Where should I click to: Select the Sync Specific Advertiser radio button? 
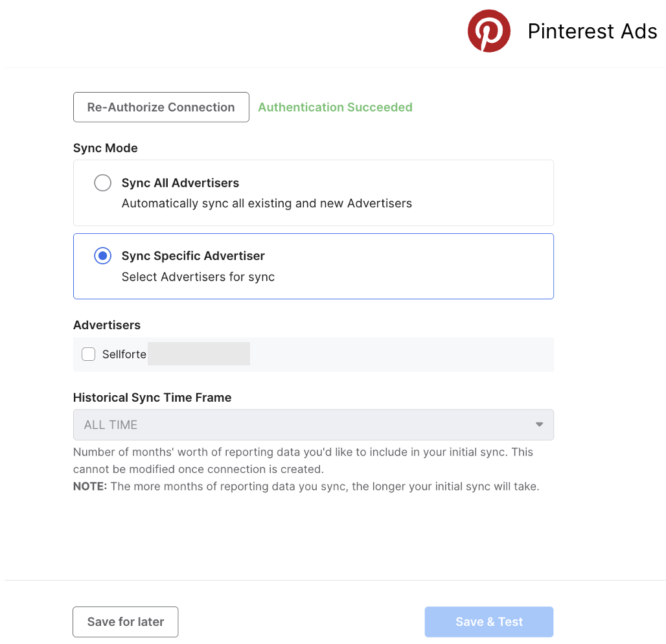[x=102, y=256]
